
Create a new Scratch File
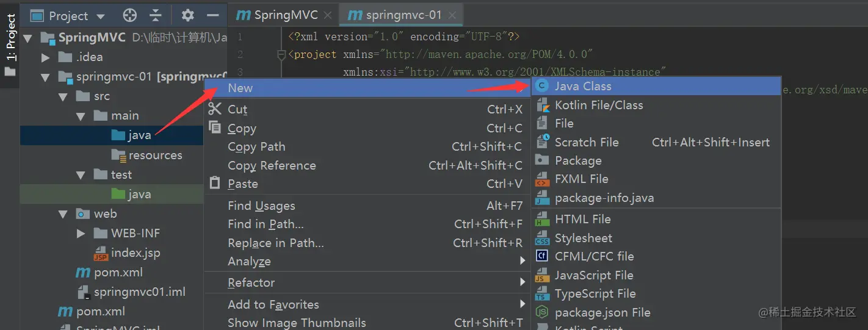click(x=656, y=142)
